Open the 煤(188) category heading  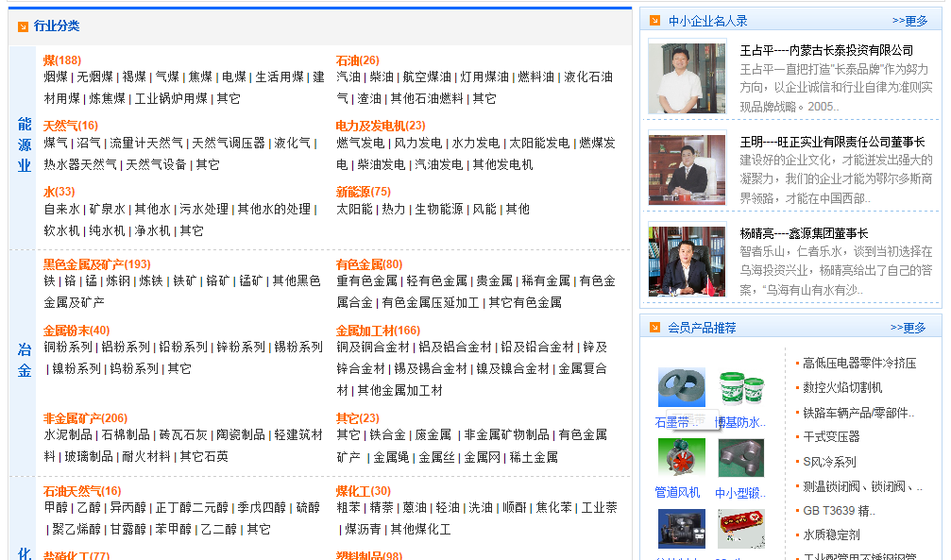point(62,60)
